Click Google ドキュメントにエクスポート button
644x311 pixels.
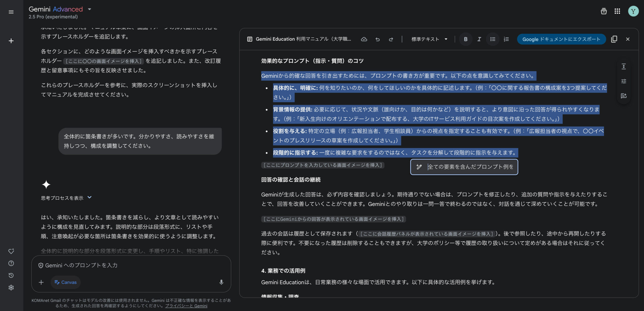coord(561,39)
